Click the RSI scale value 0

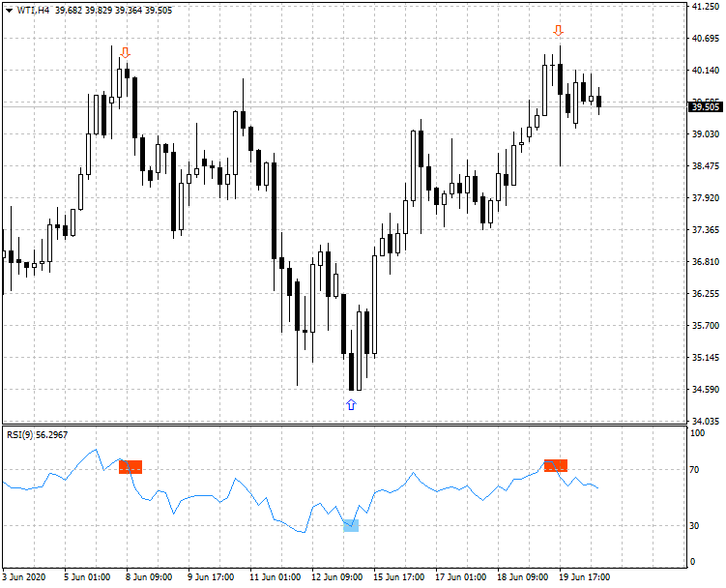pos(692,562)
